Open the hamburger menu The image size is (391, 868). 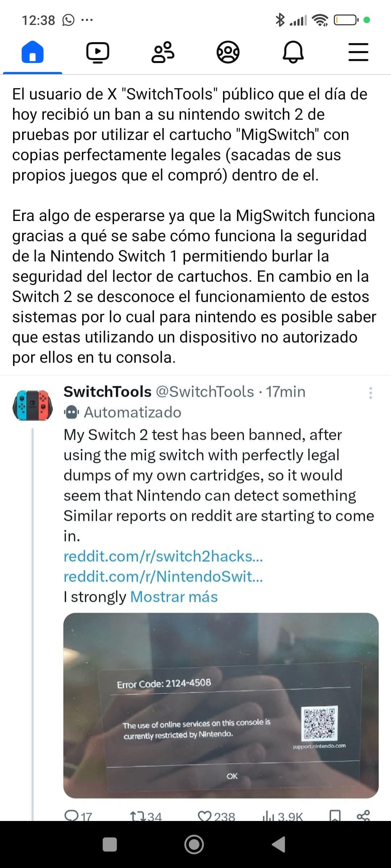(358, 52)
